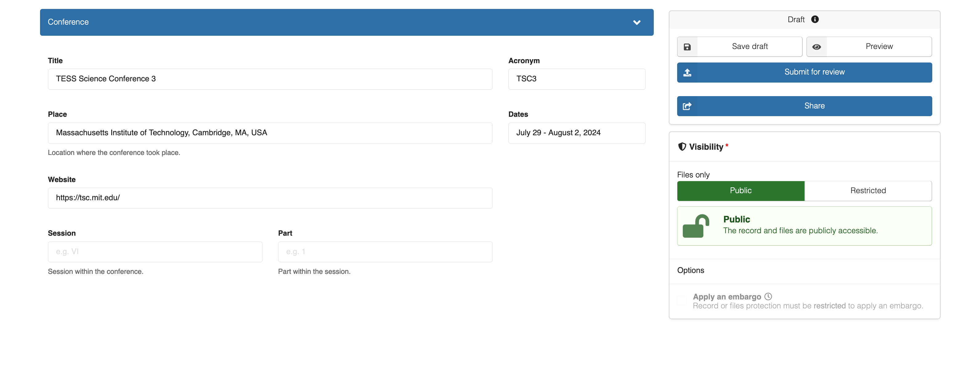Screen dimensions: 980x374
Task: Click "The record and files are publicly accessible." text
Action: pyautogui.click(x=800, y=230)
